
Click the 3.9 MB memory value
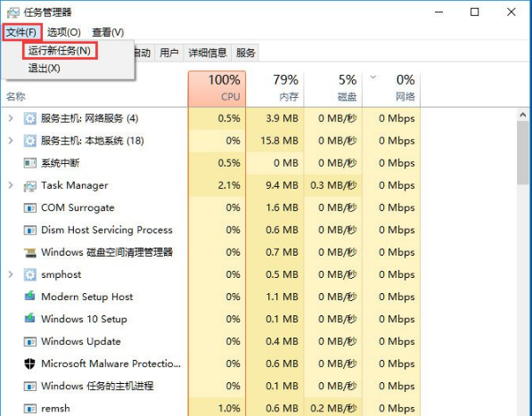click(x=282, y=118)
